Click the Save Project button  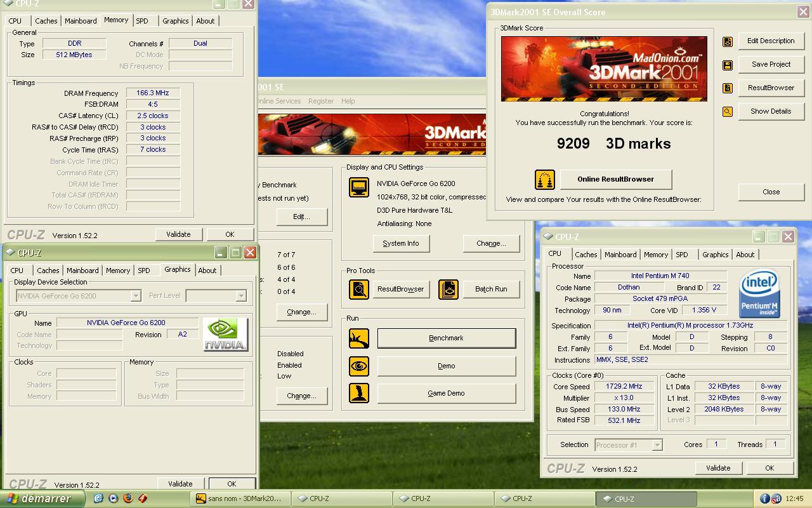(x=771, y=65)
